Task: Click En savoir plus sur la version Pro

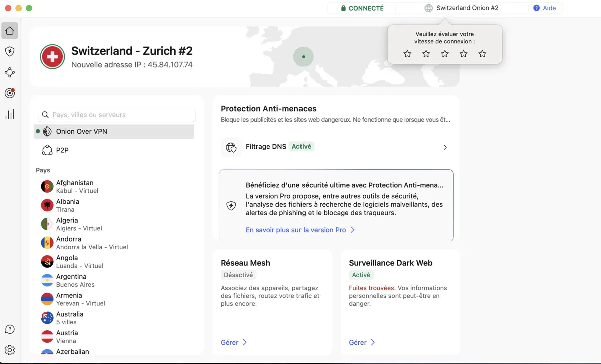Action: pyautogui.click(x=300, y=230)
